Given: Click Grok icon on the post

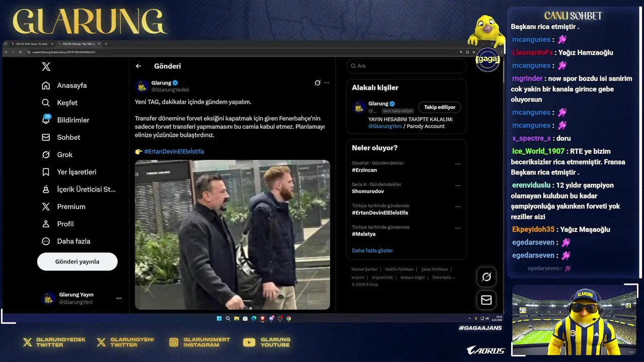Looking at the screenshot, I should [317, 82].
